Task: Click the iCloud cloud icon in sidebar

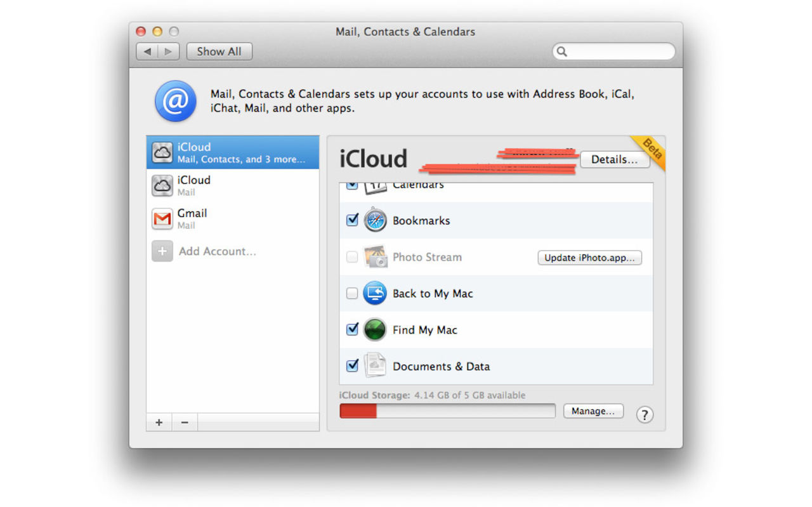Action: click(162, 152)
